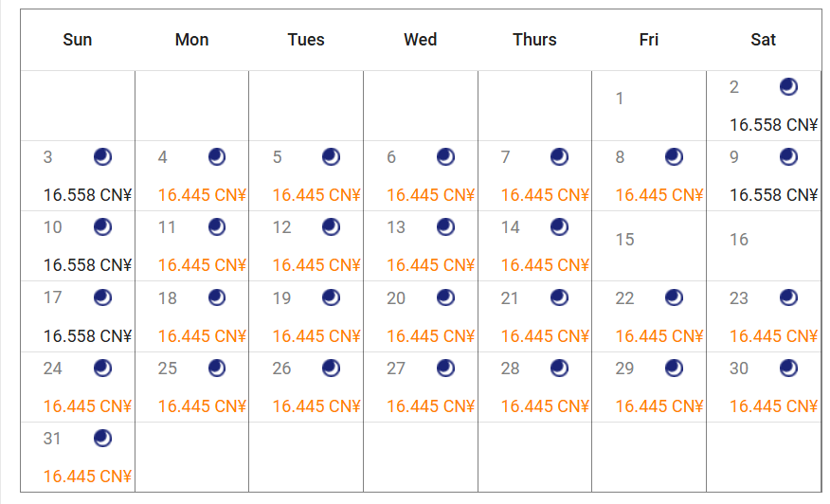Click the moon icon on day 2

(788, 87)
